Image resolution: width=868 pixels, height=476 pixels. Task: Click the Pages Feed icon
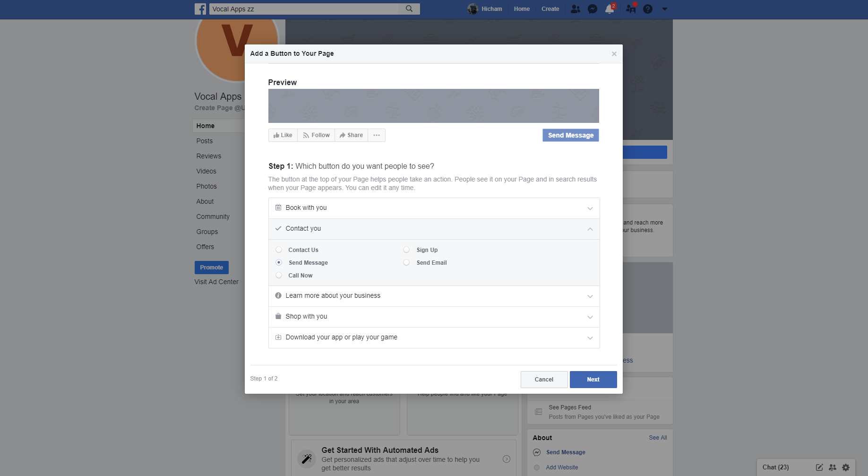pos(538,412)
